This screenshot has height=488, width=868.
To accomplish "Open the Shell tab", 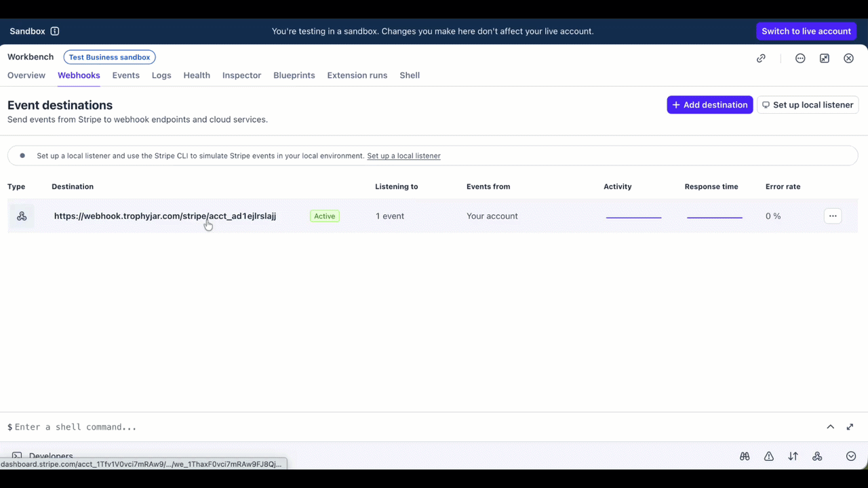I will [x=410, y=75].
